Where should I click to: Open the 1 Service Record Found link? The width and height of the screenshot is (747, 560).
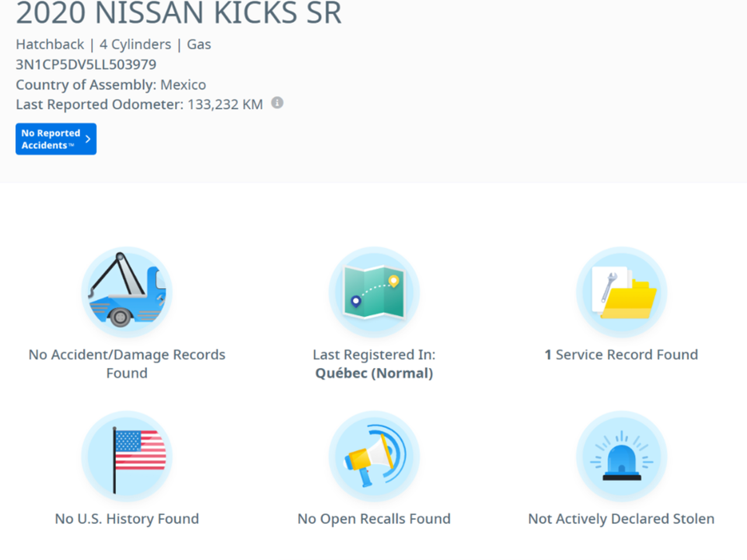(x=622, y=355)
